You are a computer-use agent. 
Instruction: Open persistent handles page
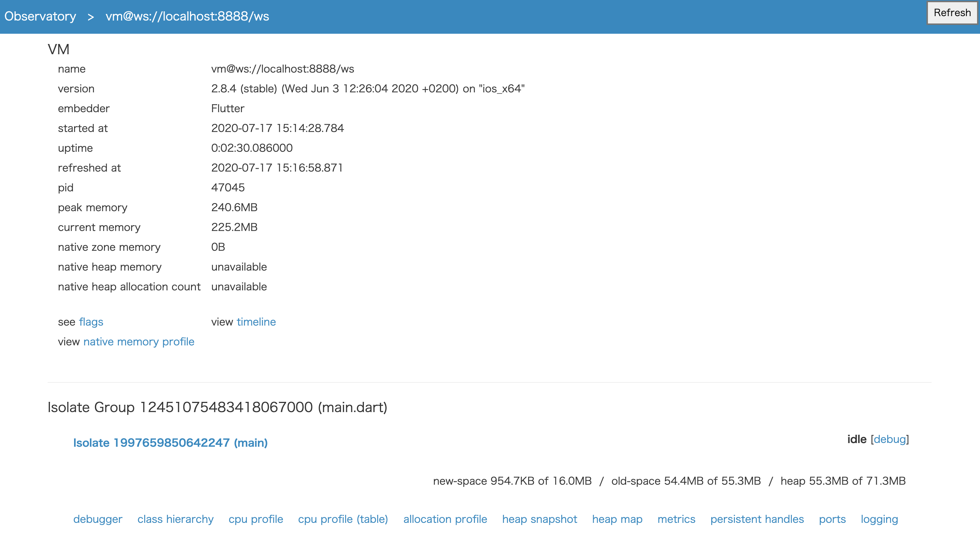[757, 519]
